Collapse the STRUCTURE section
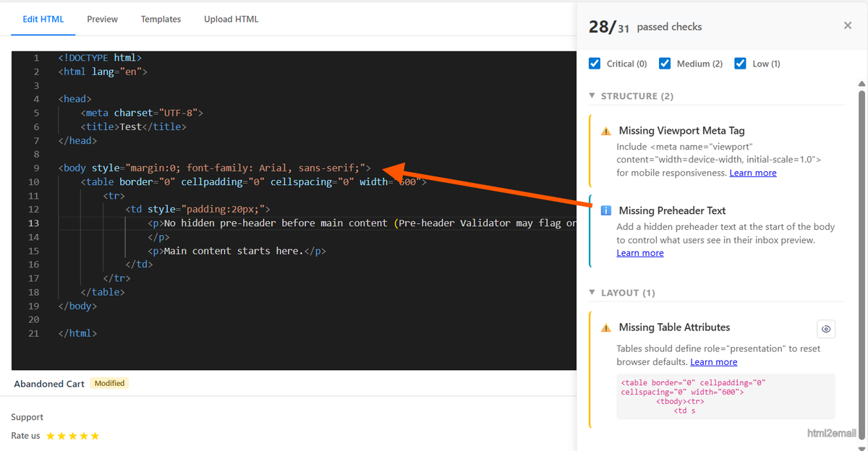The height and width of the screenshot is (451, 868). pyautogui.click(x=592, y=95)
